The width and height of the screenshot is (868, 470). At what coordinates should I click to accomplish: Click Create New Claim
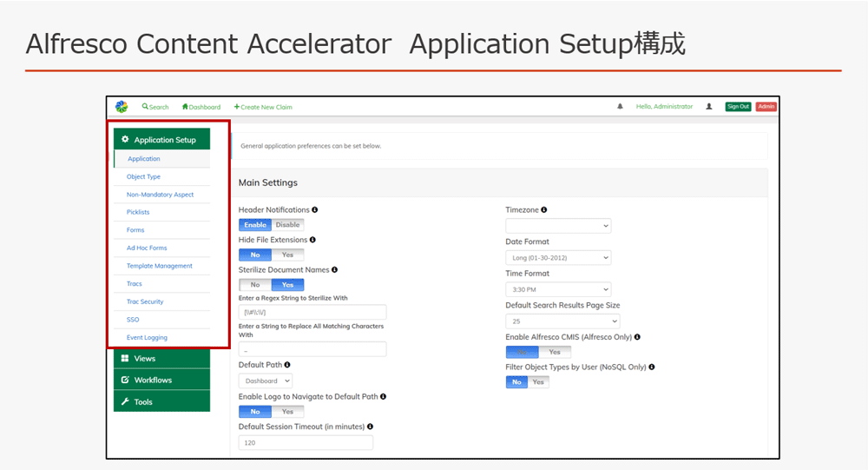click(x=263, y=106)
